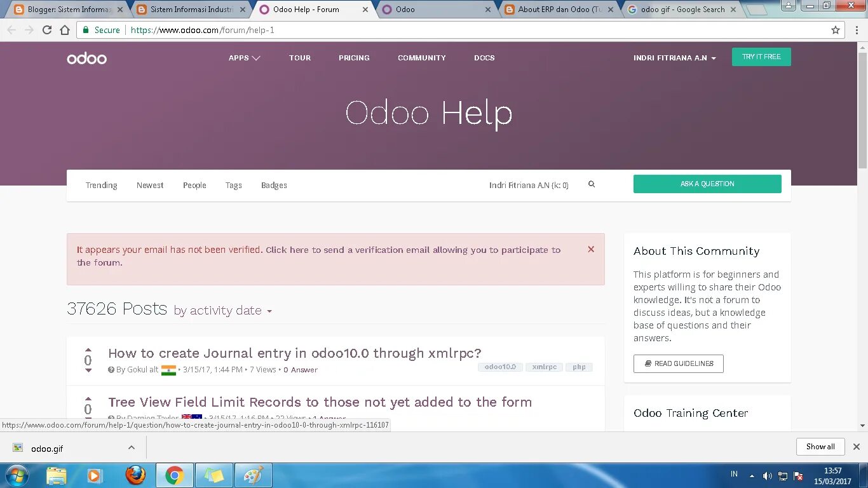Close the downloads bar
Viewport: 868px width, 488px height.
pos(856,447)
